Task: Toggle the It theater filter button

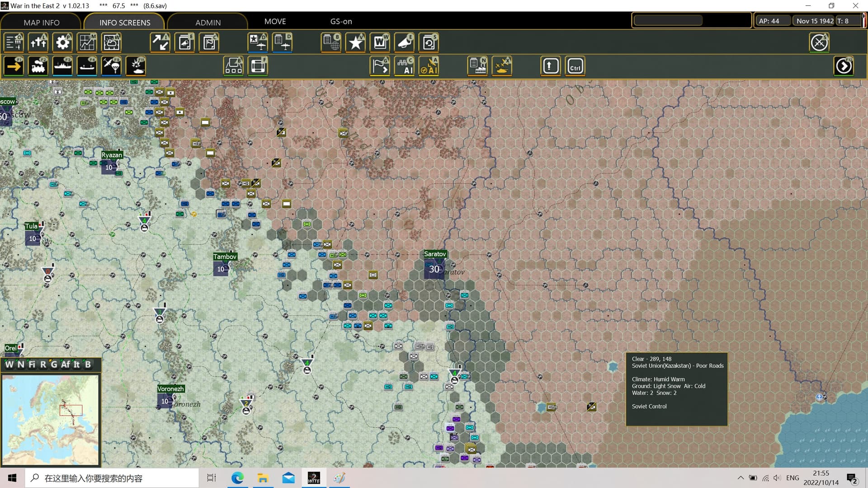Action: point(77,364)
